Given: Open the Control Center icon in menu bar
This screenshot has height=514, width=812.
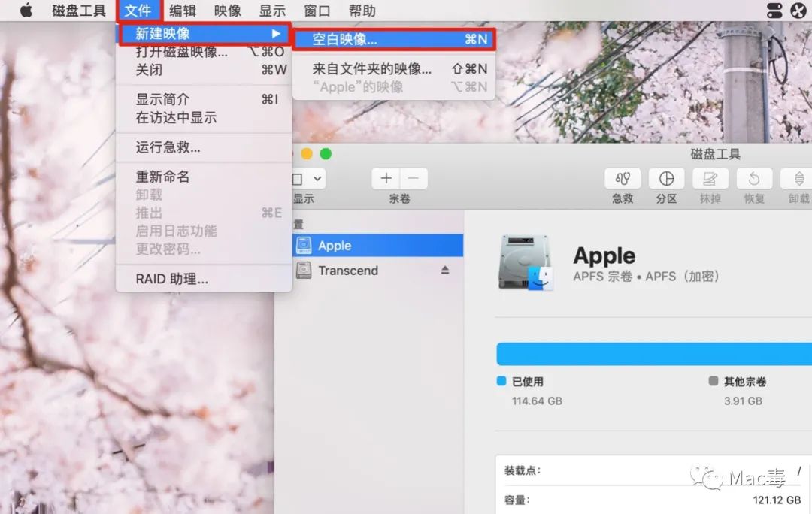Looking at the screenshot, I should tap(774, 11).
